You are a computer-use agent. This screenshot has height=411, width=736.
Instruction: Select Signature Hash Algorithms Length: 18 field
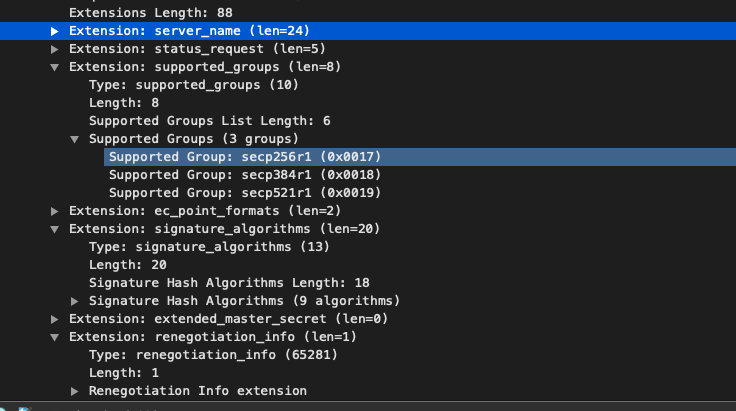click(229, 283)
